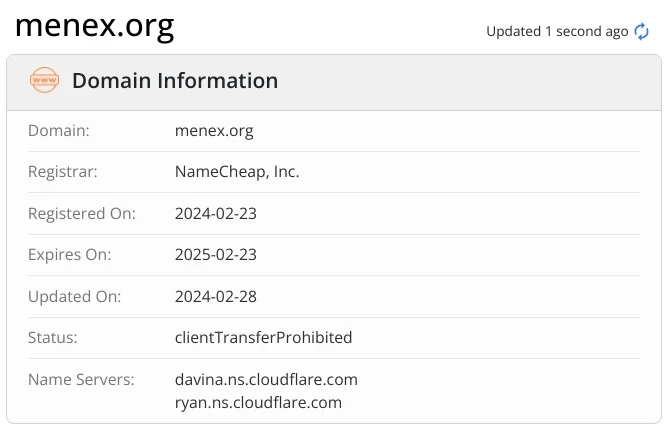Click the Updated On: field label
Viewport: 671px width, 428px height.
pos(75,297)
